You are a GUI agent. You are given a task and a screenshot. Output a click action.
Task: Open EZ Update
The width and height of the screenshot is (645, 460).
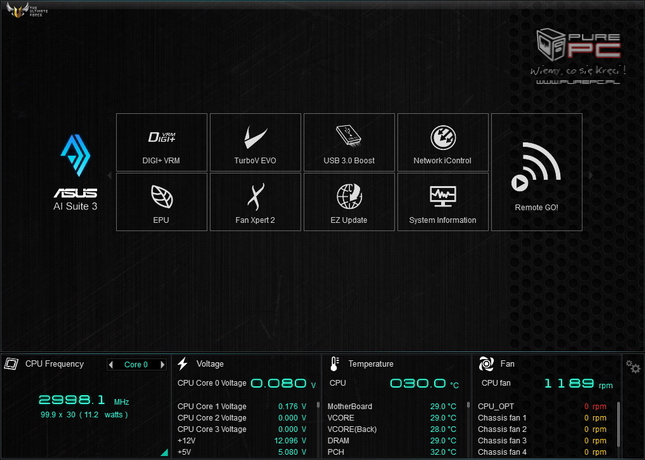(x=349, y=202)
